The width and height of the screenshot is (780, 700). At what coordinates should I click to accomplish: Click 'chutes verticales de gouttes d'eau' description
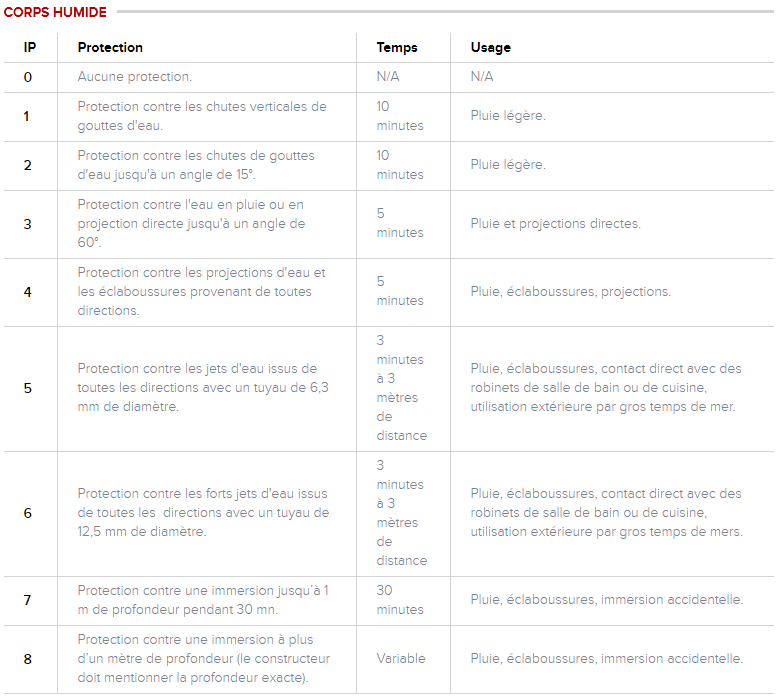(201, 116)
